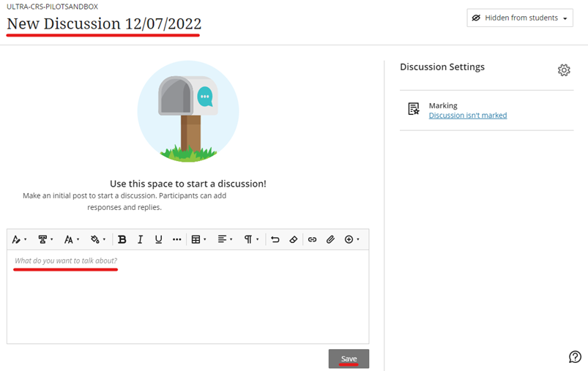588x371 pixels.
Task: Click the mailbox illustration
Action: point(188,111)
